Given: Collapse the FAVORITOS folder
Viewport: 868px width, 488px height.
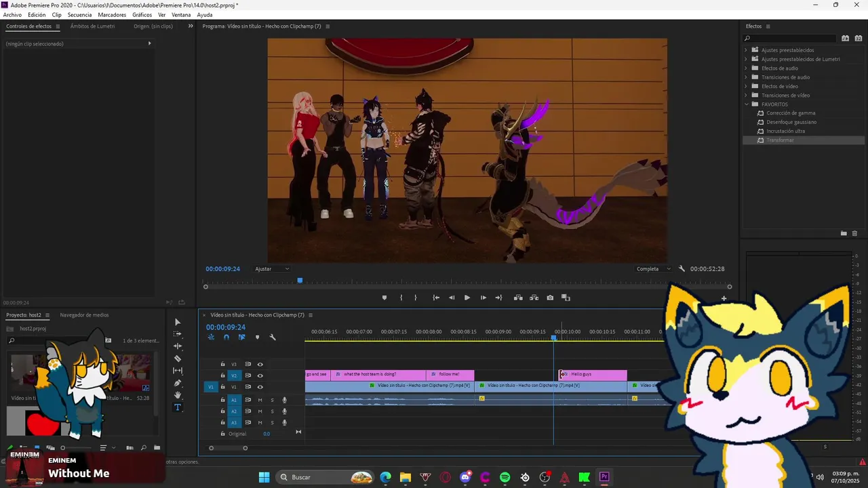Looking at the screenshot, I should click(x=746, y=104).
